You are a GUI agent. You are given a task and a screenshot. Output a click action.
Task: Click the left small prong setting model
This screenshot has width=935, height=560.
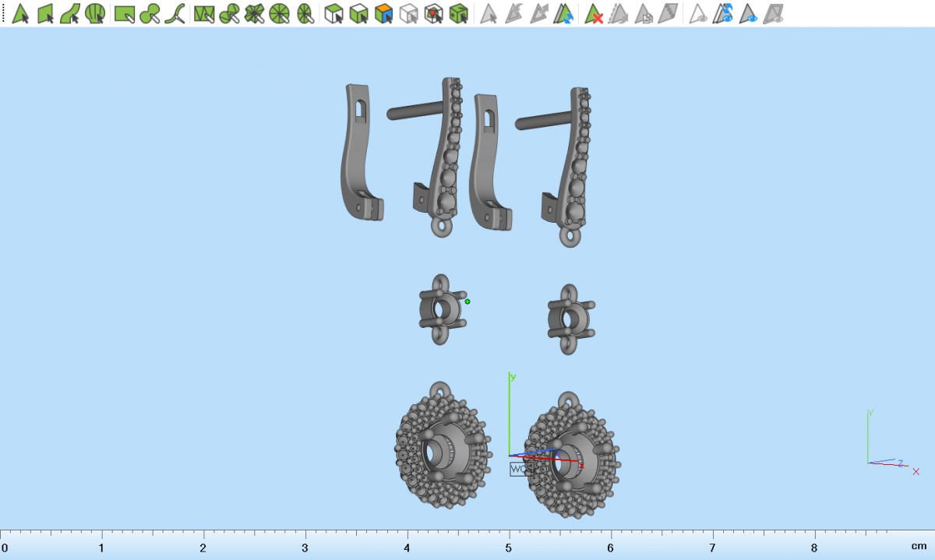coord(441,309)
